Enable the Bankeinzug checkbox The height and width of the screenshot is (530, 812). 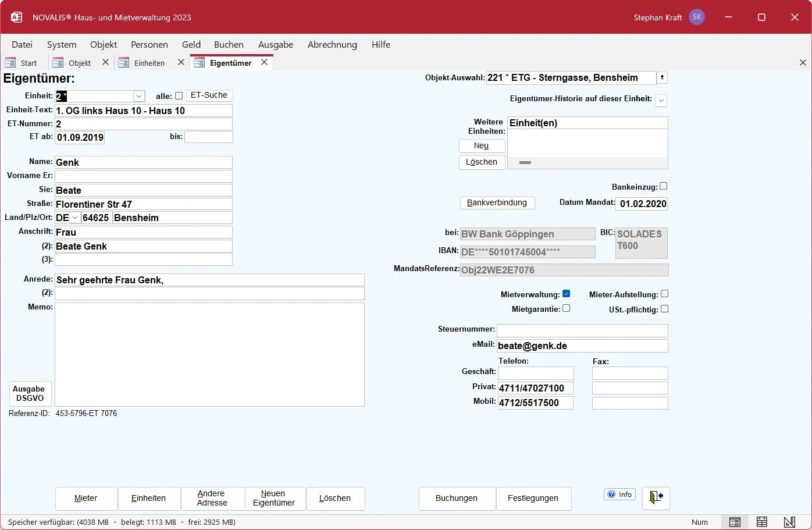tap(664, 186)
